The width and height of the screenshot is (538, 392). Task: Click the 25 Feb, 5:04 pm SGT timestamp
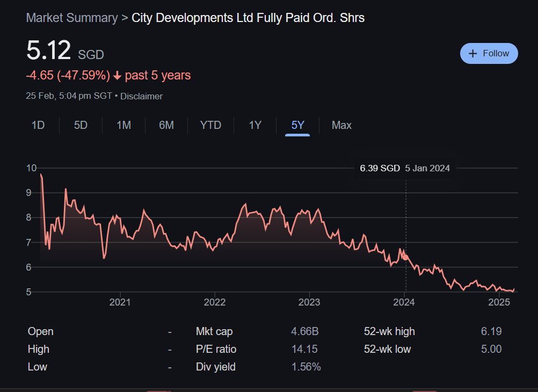pos(69,96)
